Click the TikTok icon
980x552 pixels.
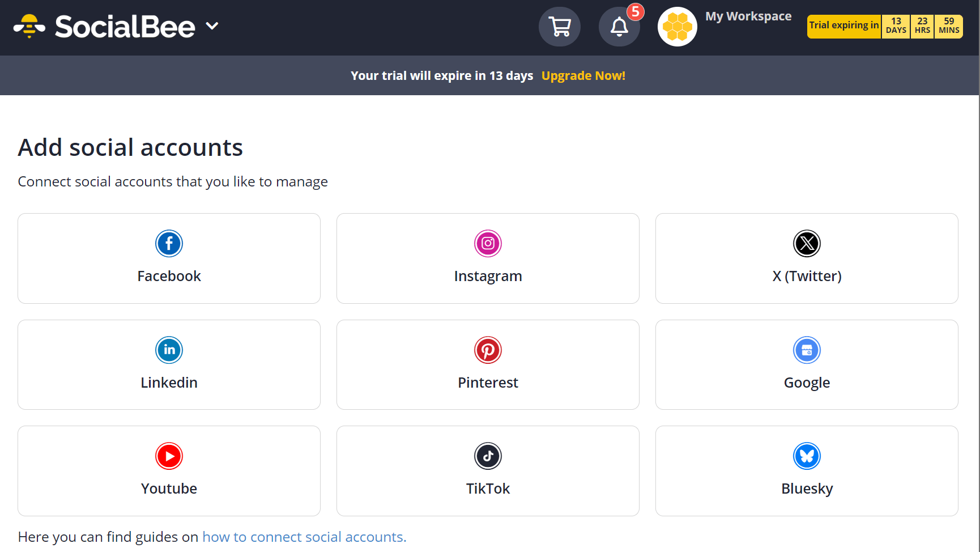pyautogui.click(x=488, y=456)
